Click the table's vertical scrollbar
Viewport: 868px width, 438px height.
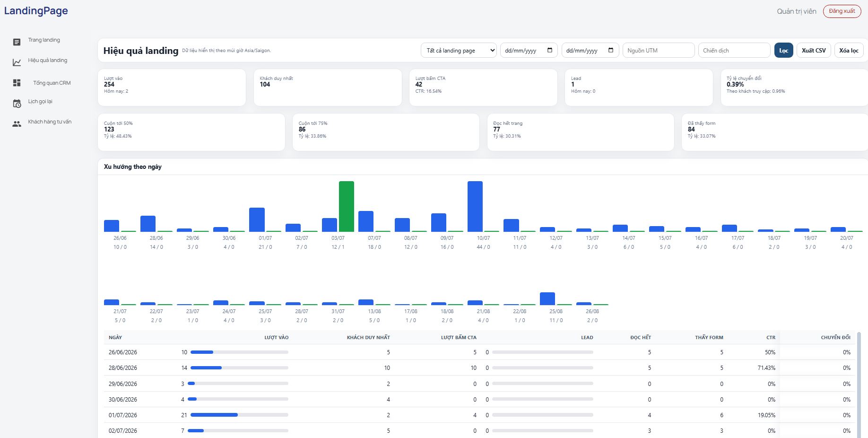[859, 385]
